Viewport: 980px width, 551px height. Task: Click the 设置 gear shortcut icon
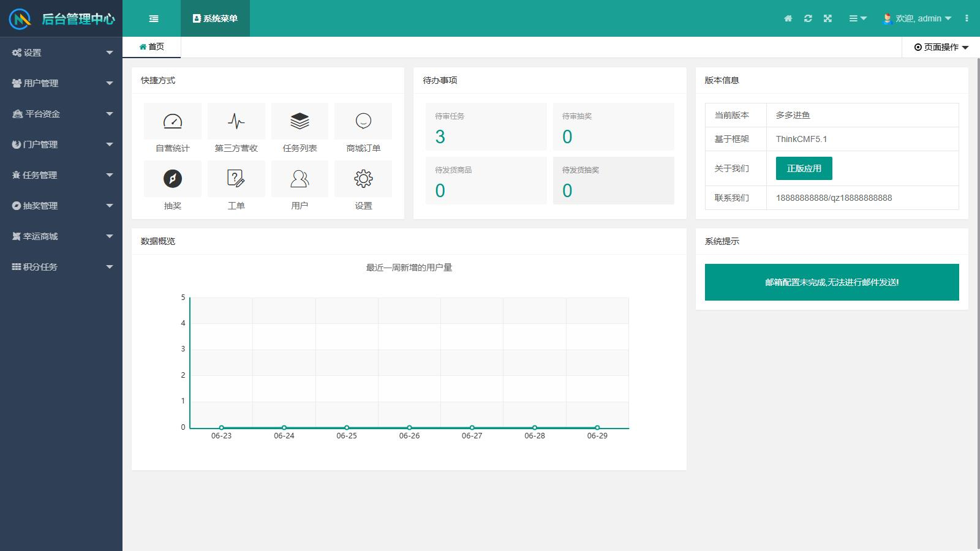click(363, 178)
